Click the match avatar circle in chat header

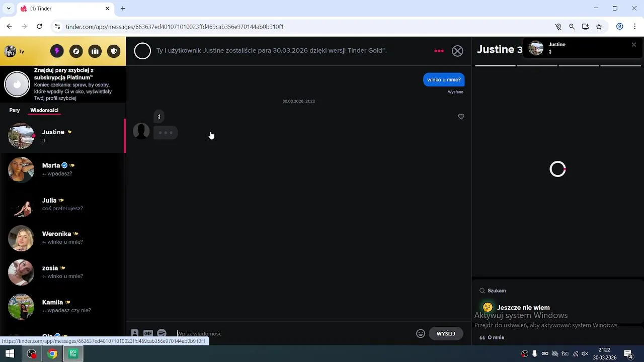[x=142, y=51]
